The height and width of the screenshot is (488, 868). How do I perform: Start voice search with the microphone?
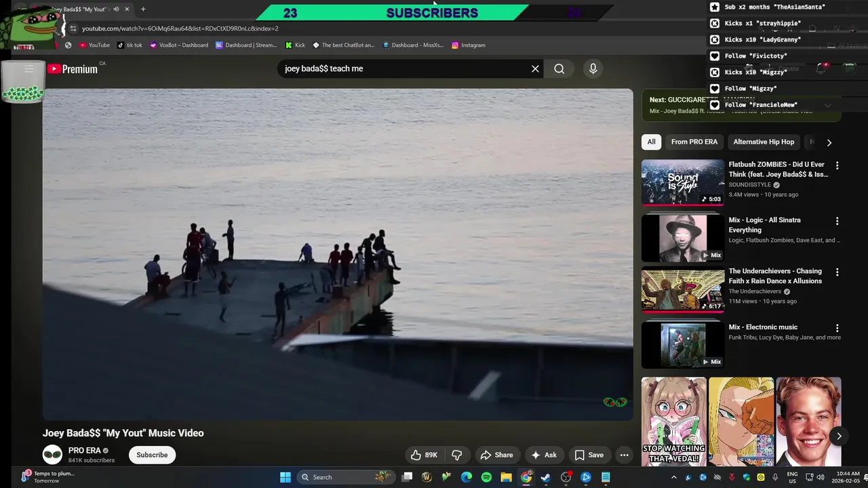(x=593, y=68)
